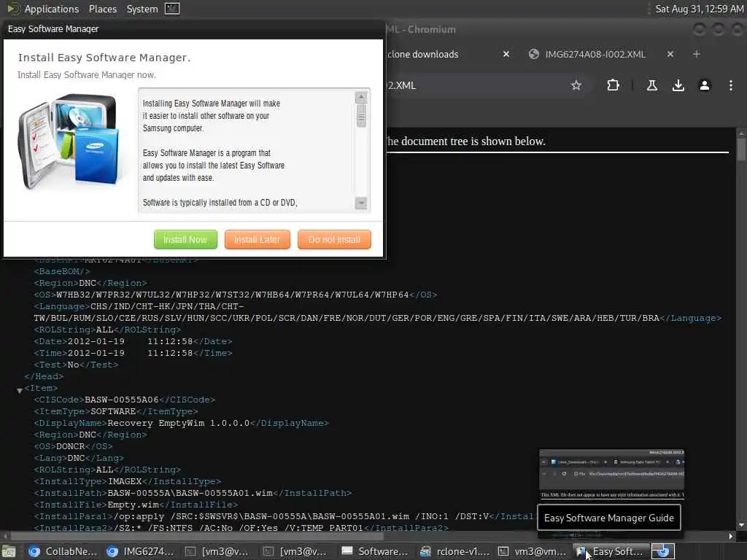Click the Easy Software Manager title bar
This screenshot has height=560, width=747.
pyautogui.click(x=193, y=29)
